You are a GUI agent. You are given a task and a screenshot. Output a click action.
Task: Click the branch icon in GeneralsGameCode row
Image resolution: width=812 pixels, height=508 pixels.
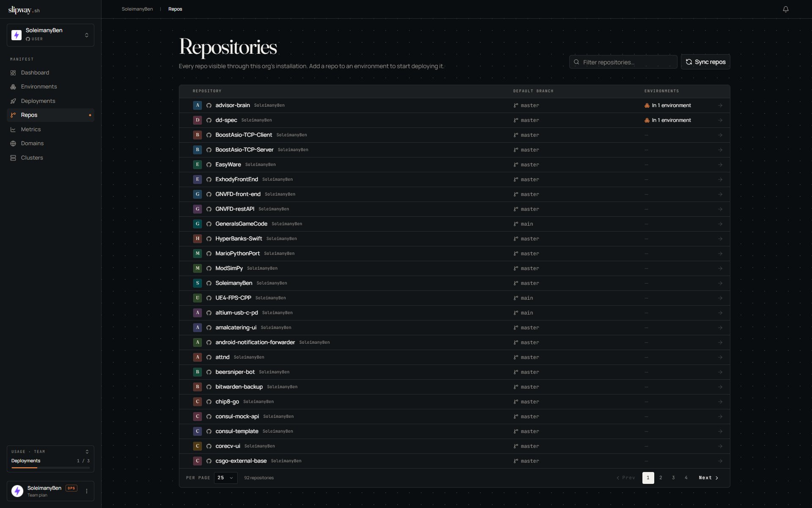point(516,224)
